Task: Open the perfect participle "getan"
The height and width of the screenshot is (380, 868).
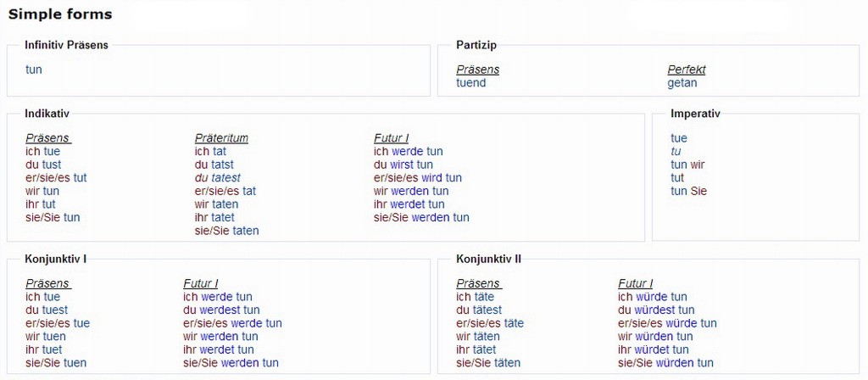Action: [682, 83]
